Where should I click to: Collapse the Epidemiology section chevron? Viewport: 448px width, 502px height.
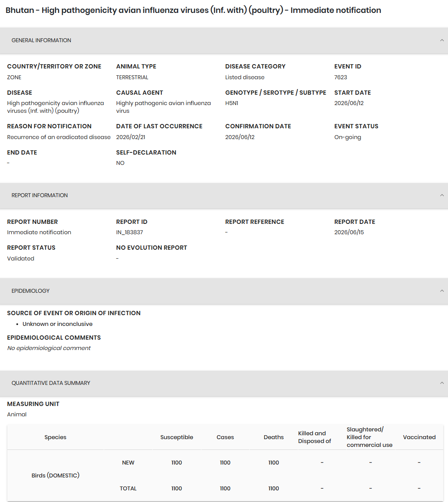click(x=442, y=291)
